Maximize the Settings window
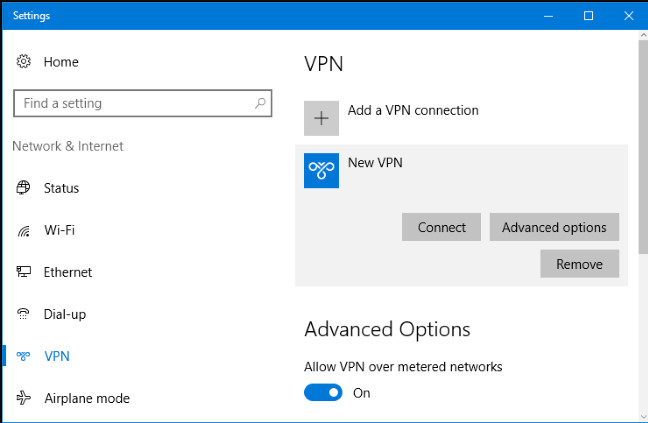This screenshot has width=648, height=423. 588,15
